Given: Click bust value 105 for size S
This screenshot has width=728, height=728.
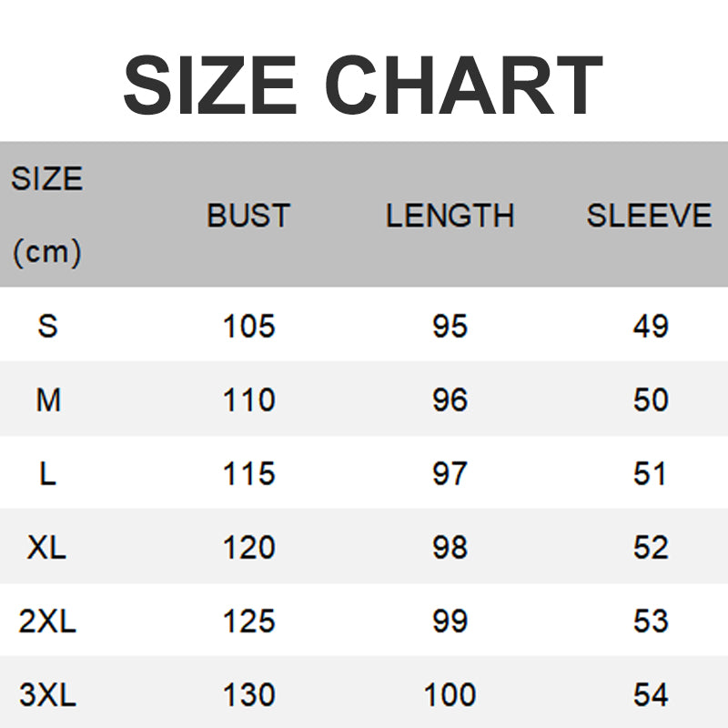Looking at the screenshot, I should 248,326.
